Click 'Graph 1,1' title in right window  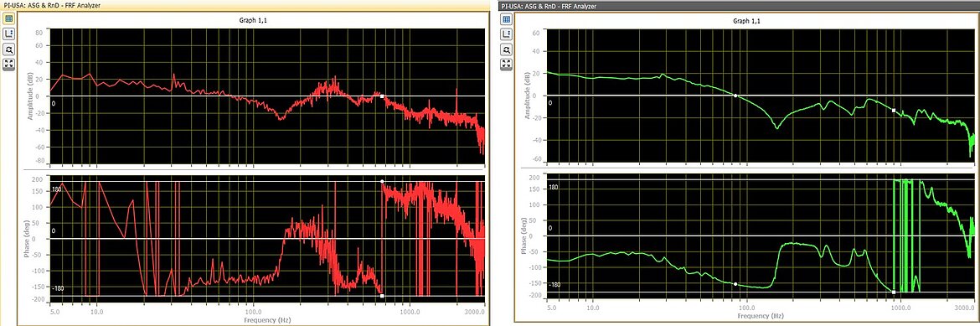(746, 21)
